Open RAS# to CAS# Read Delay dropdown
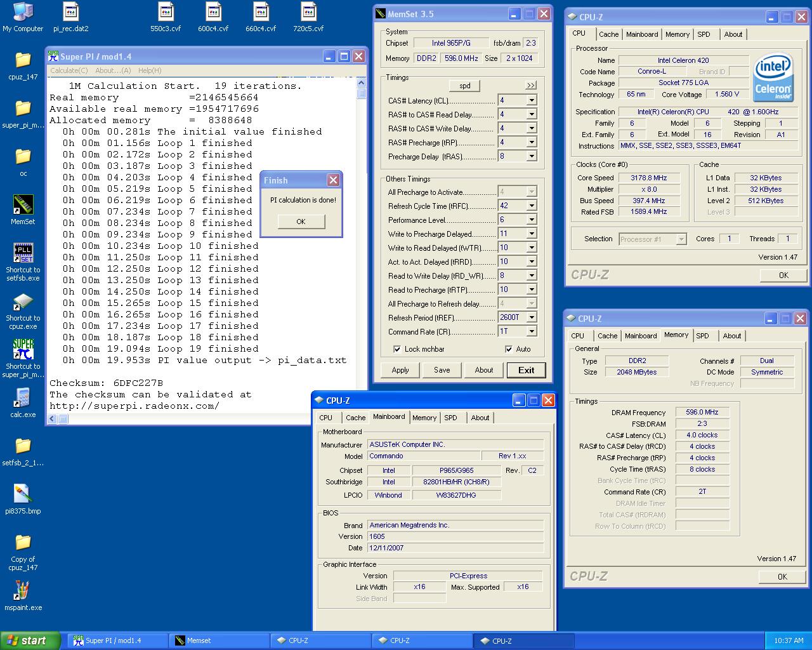This screenshot has height=650, width=812. coord(532,114)
